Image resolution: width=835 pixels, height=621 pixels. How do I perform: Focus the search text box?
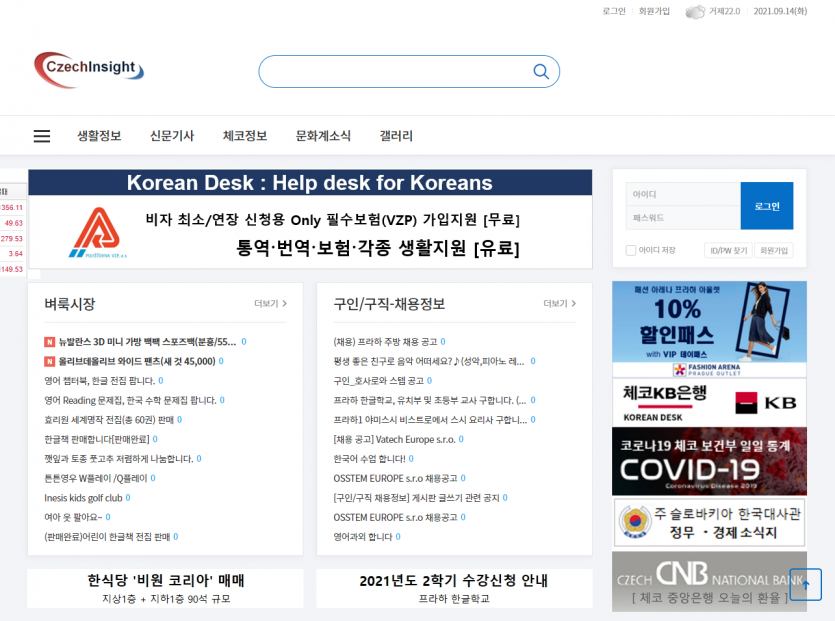point(395,72)
